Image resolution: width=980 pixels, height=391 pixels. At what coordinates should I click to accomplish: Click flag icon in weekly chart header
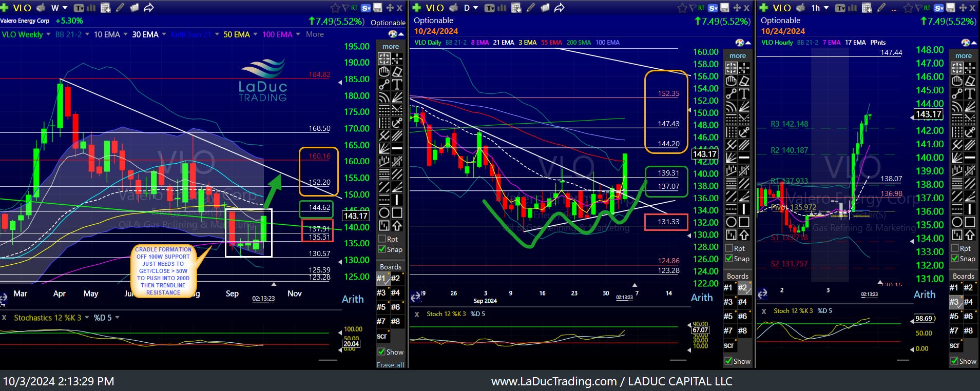click(345, 8)
